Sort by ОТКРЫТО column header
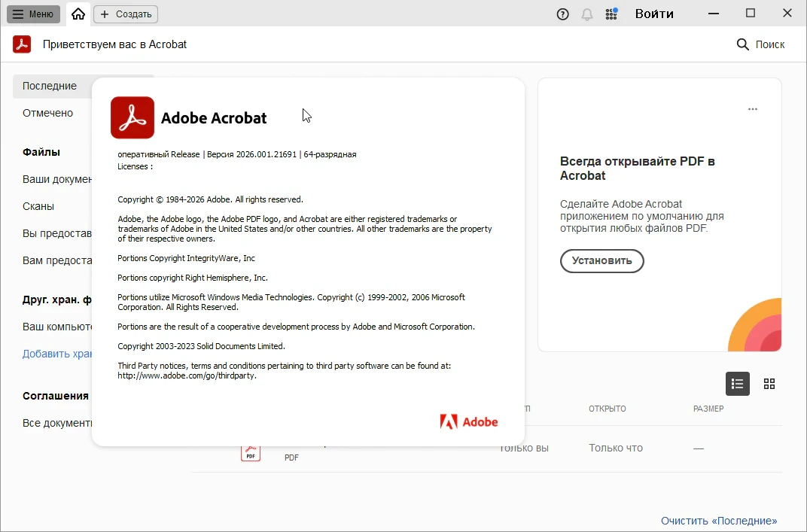 tap(608, 409)
